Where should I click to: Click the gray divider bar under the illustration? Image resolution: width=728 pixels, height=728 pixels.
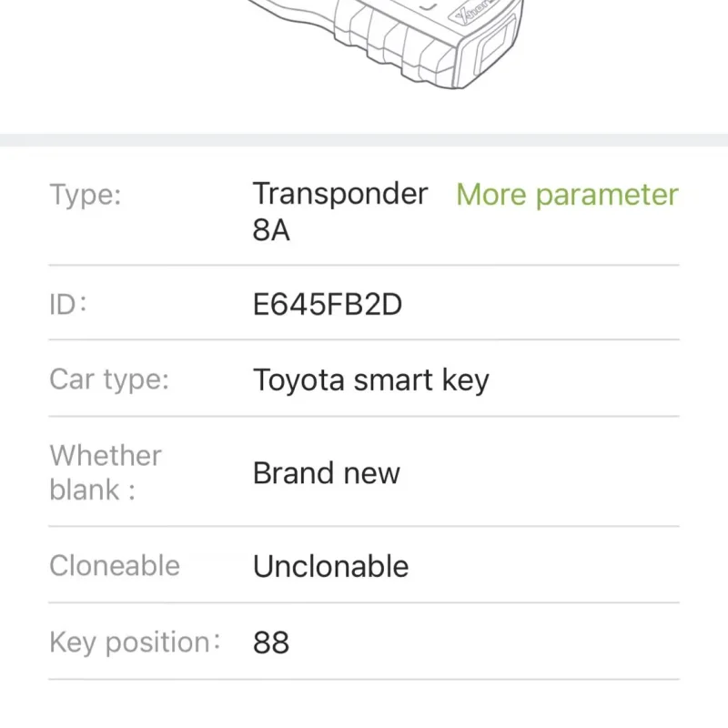[x=364, y=140]
